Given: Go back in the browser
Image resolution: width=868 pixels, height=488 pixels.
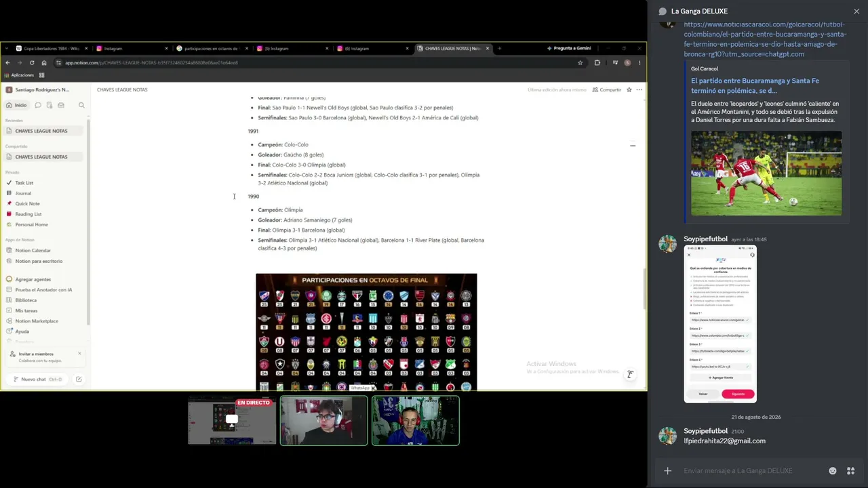Looking at the screenshot, I should 7,62.
